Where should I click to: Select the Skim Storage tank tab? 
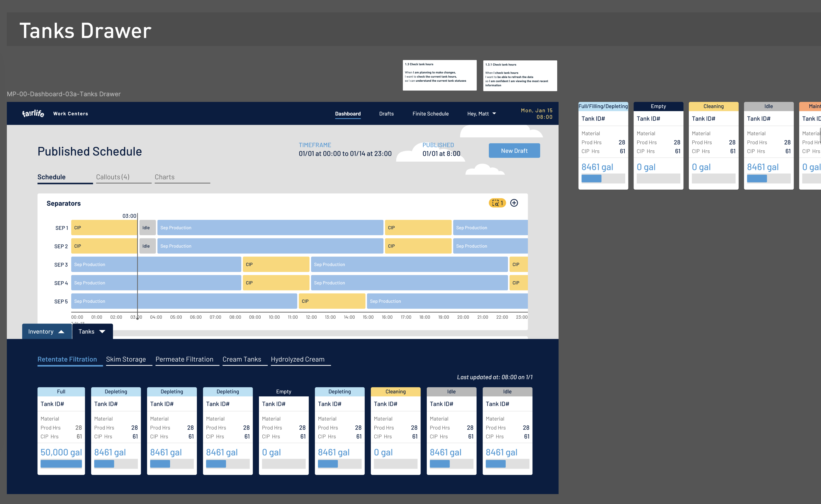coord(126,359)
